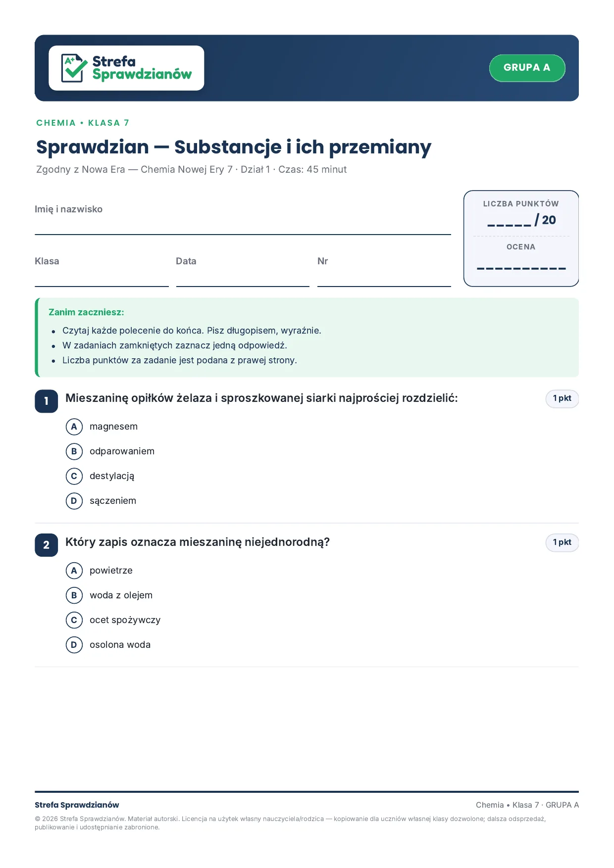Click the Strefa Sprawdzianów footer text
The height and width of the screenshot is (868, 614).
point(77,805)
